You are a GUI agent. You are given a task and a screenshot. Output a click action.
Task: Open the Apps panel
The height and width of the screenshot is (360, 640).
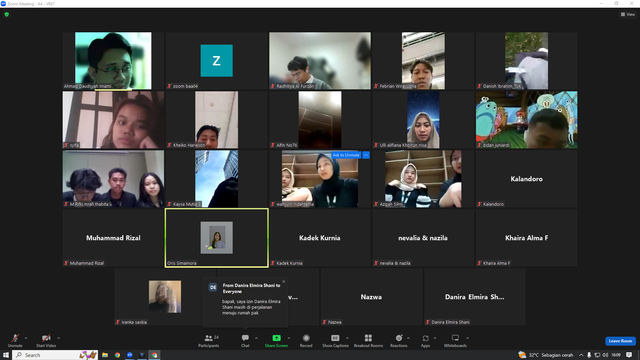coord(425,340)
